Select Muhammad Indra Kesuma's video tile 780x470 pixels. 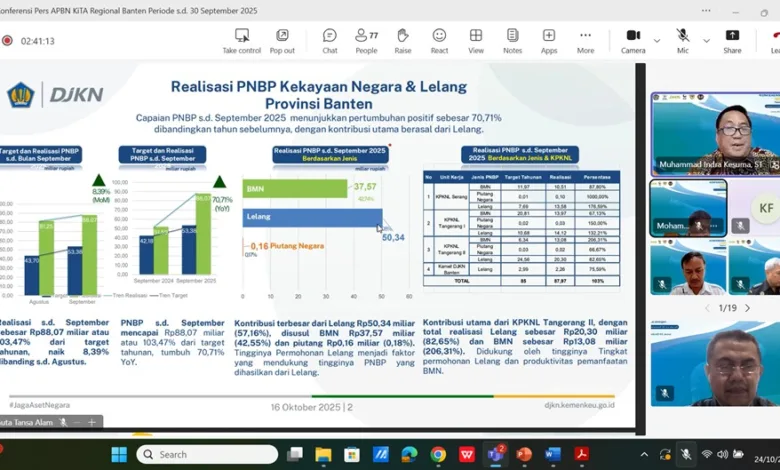click(x=713, y=135)
